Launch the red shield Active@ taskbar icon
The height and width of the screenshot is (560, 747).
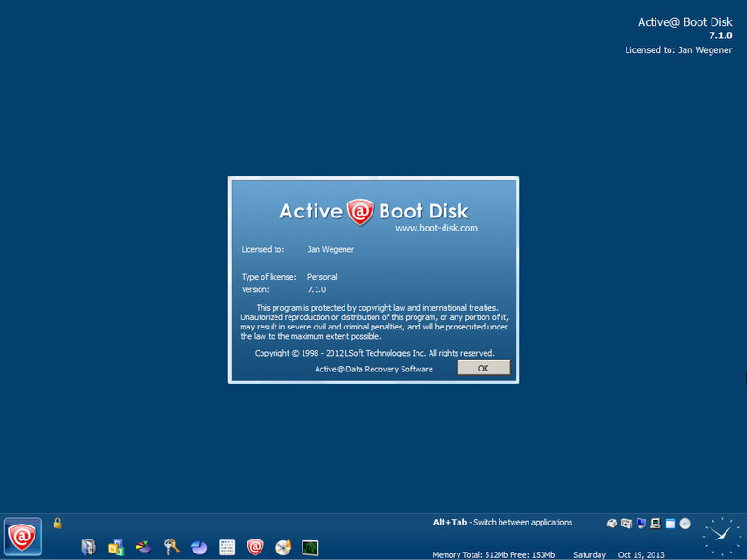(x=255, y=547)
